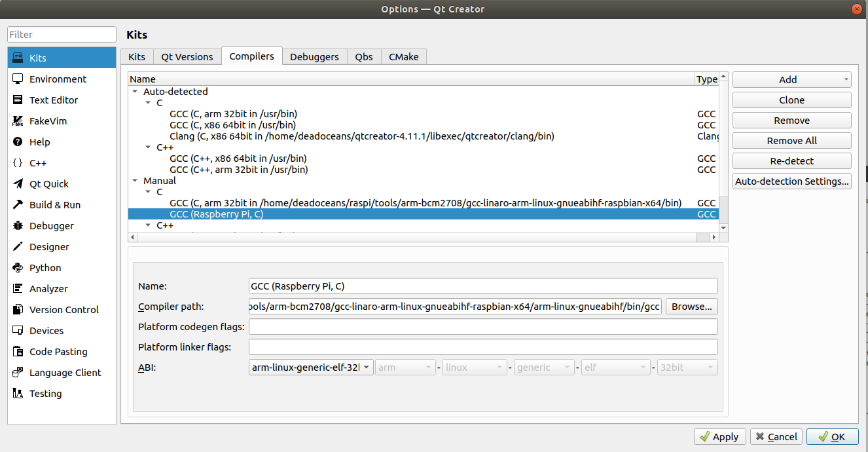The image size is (868, 452).
Task: Open the Build & Run settings
Action: [62, 205]
